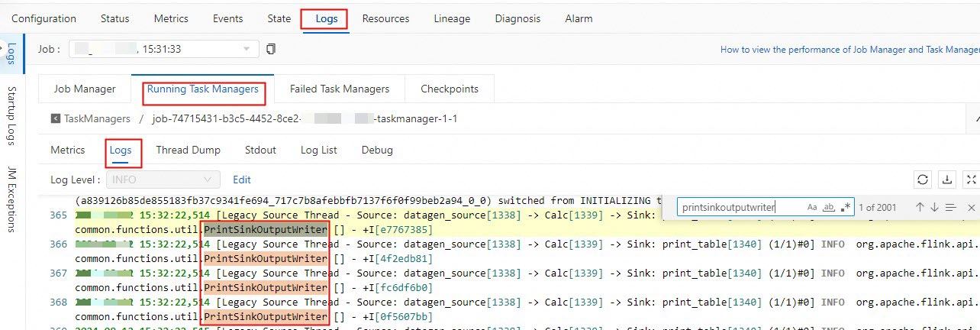
Task: Select the task manager Logs sub-tab
Action: point(121,150)
